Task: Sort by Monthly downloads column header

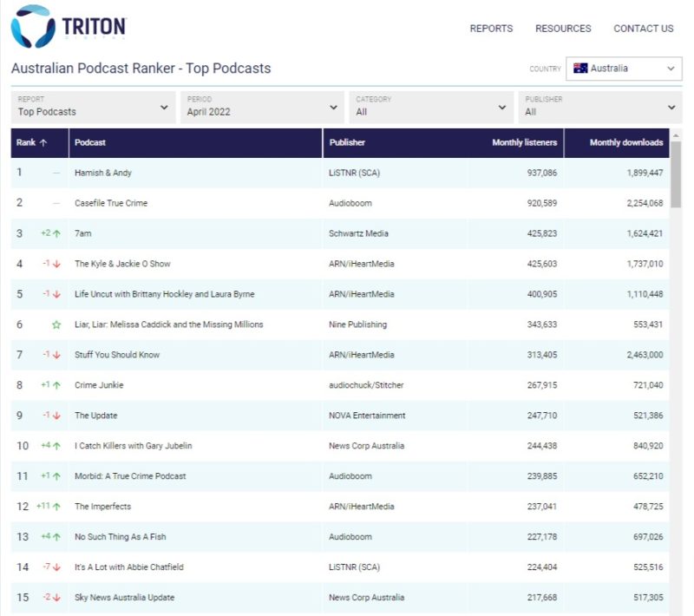Action: 625,143
